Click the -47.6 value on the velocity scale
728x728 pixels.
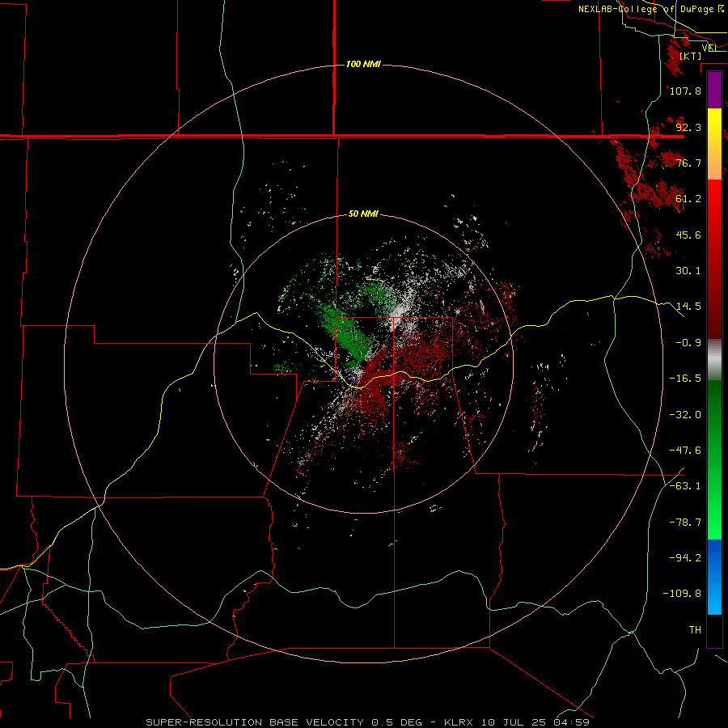685,451
